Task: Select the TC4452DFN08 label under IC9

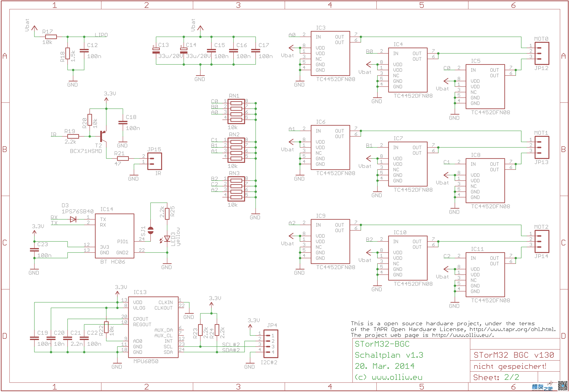Action: pyautogui.click(x=336, y=267)
